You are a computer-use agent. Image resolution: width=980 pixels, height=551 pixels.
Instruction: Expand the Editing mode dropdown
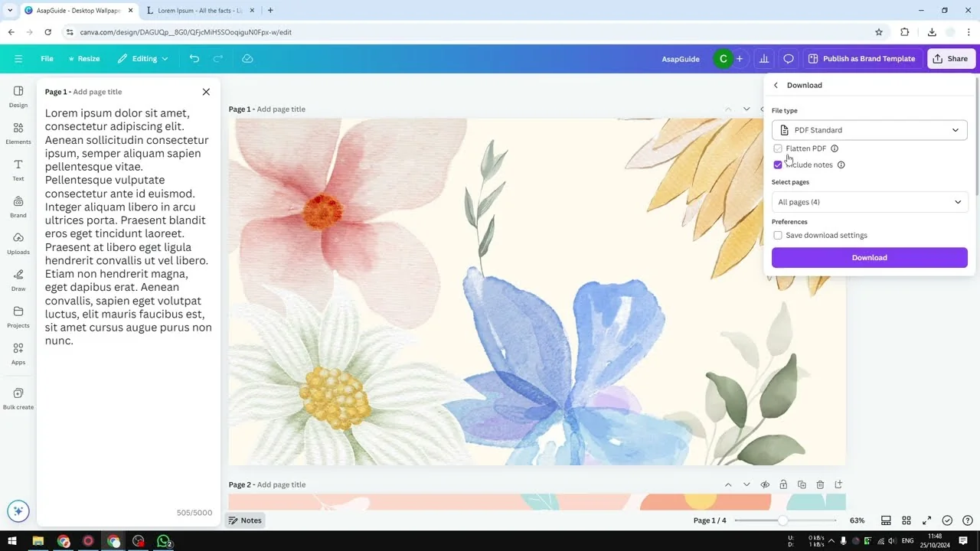coord(143,59)
